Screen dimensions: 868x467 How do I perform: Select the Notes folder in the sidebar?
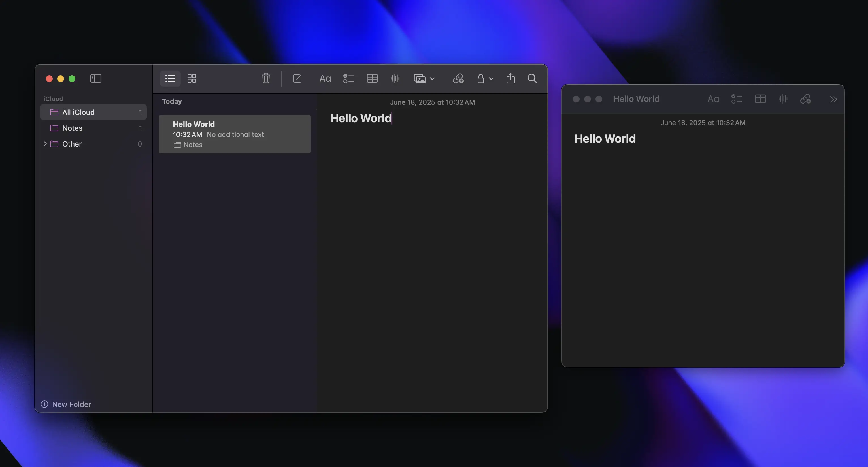tap(72, 128)
